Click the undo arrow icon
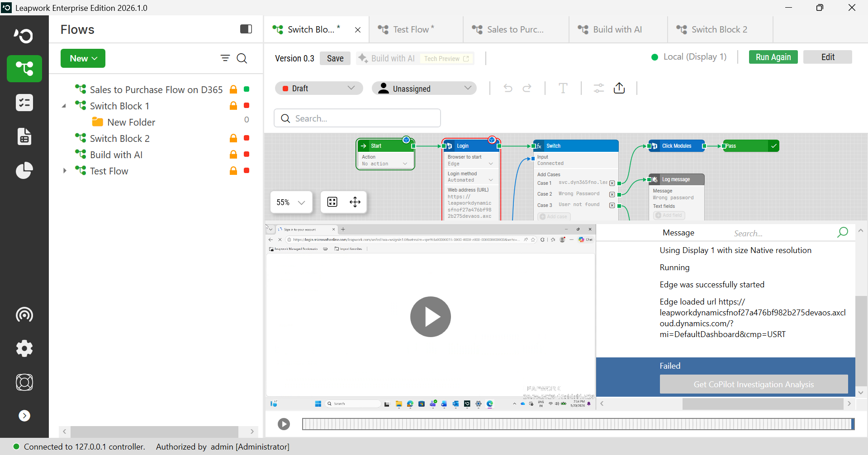Viewport: 868px width, 455px height. [508, 88]
